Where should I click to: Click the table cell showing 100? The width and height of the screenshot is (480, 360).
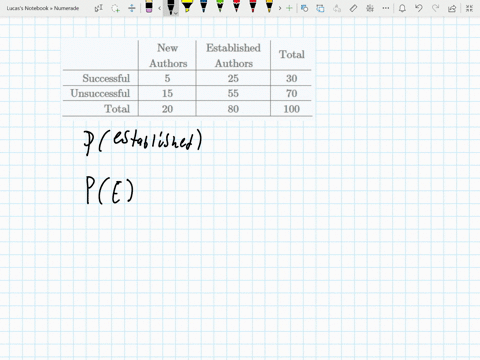coord(291,109)
